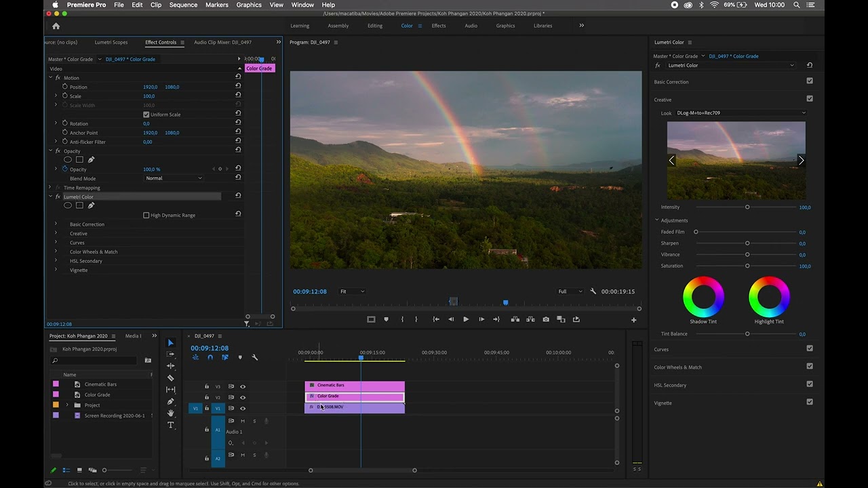This screenshot has width=868, height=488.
Task: Click the Saturation slider handle
Action: click(x=747, y=266)
